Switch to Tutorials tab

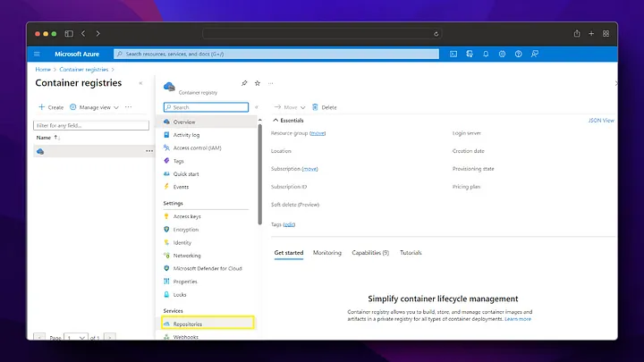click(411, 253)
